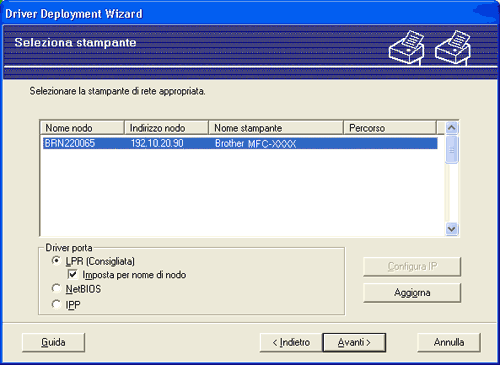Click the Configura IP button
500x365 pixels.
pyautogui.click(x=412, y=266)
